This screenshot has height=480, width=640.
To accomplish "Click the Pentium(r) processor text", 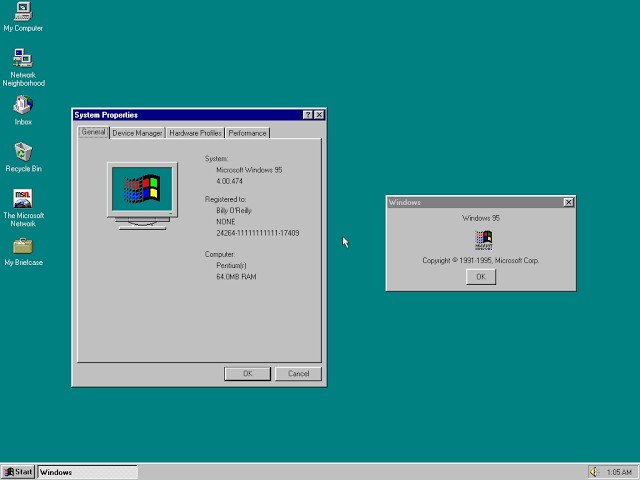I will coord(231,265).
